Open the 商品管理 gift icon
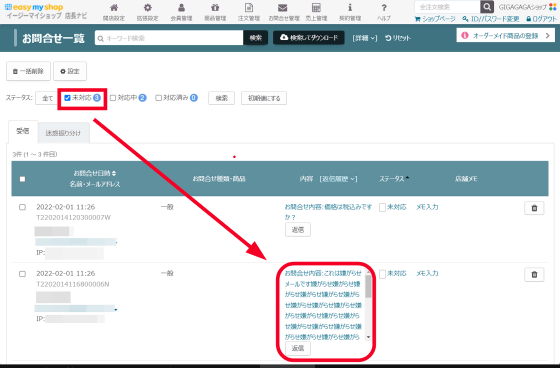Viewport: 560px width, 368px height. [215, 8]
